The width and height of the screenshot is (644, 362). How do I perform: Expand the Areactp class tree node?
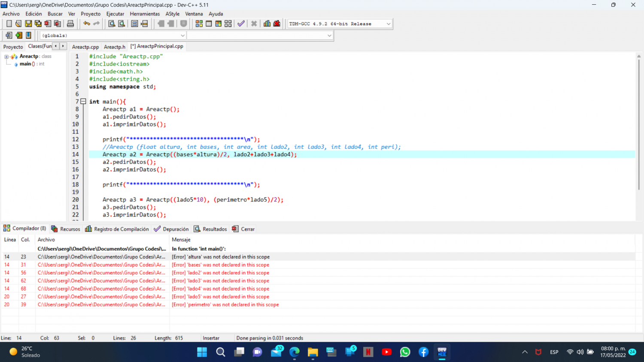6,57
